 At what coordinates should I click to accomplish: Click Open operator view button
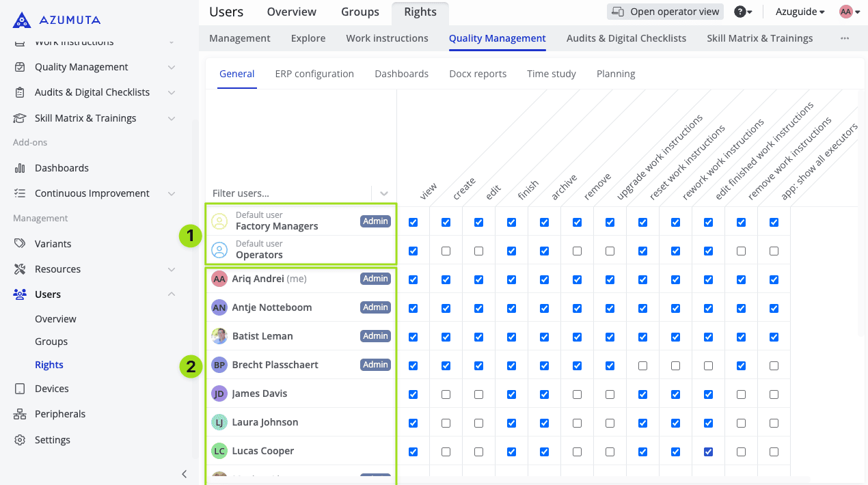666,12
